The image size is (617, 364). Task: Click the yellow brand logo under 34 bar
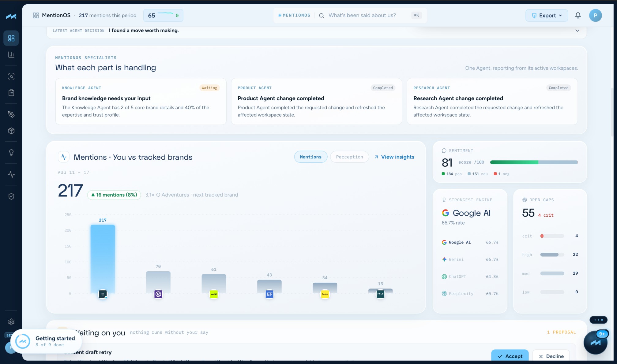(325, 294)
